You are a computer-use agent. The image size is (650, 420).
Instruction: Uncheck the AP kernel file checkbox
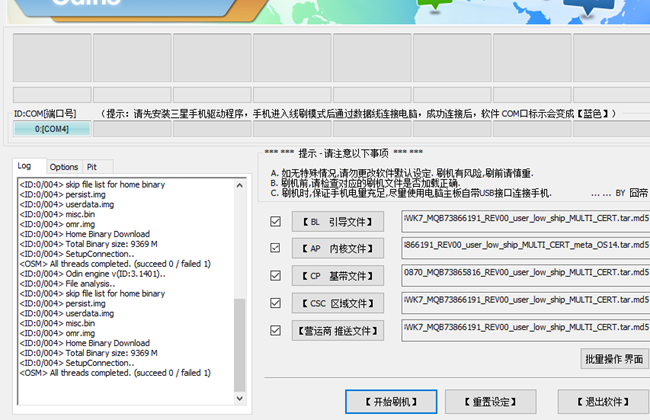(x=276, y=248)
